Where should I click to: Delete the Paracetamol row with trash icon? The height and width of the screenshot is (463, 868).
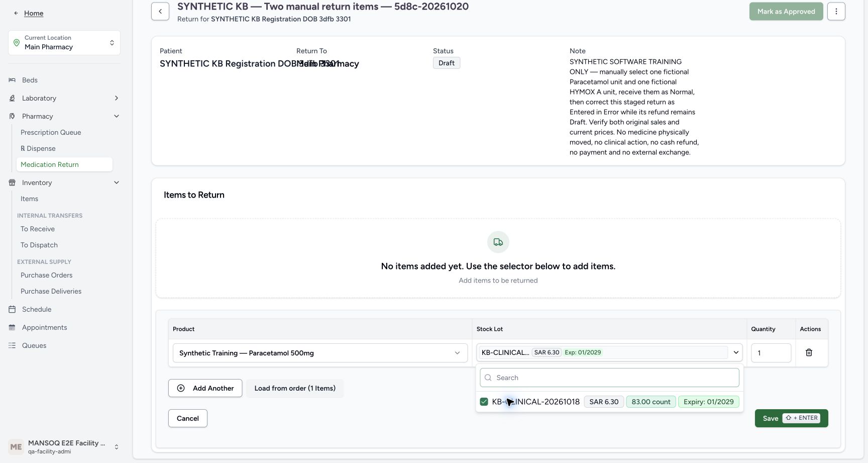click(x=809, y=352)
